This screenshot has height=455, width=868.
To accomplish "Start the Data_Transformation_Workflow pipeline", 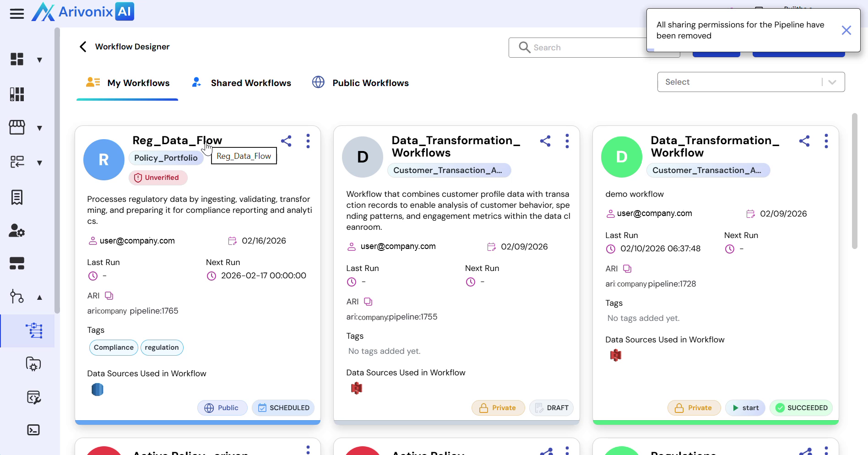I will (x=745, y=408).
